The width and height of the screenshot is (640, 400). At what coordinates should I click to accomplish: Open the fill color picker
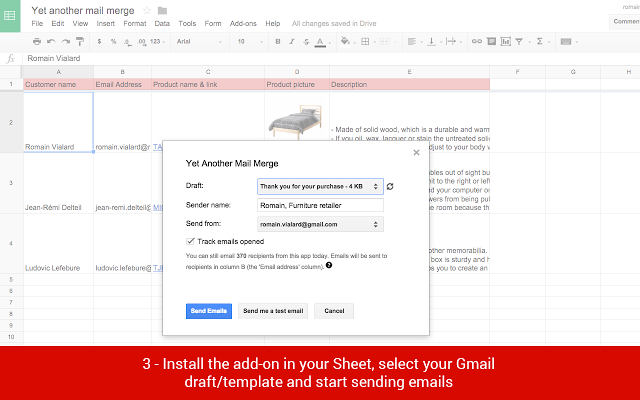345,41
